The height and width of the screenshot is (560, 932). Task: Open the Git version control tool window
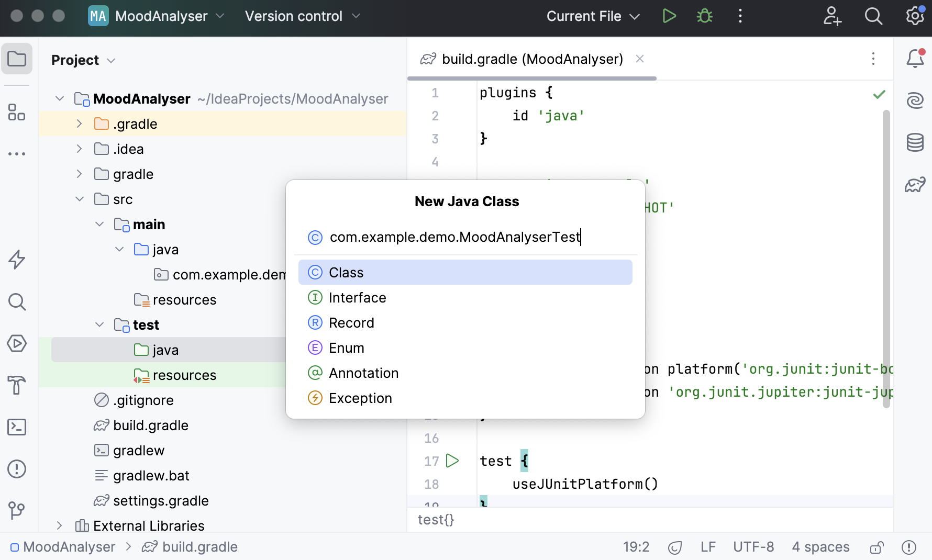17,510
